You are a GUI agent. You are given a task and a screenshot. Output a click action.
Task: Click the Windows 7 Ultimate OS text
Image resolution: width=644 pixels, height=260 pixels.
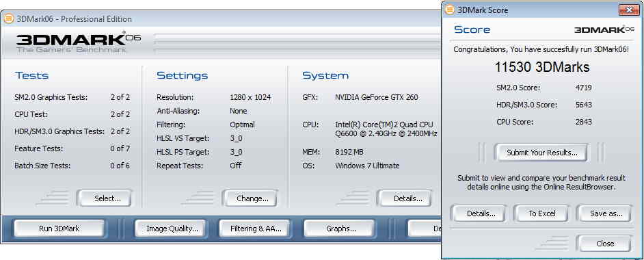coord(367,166)
